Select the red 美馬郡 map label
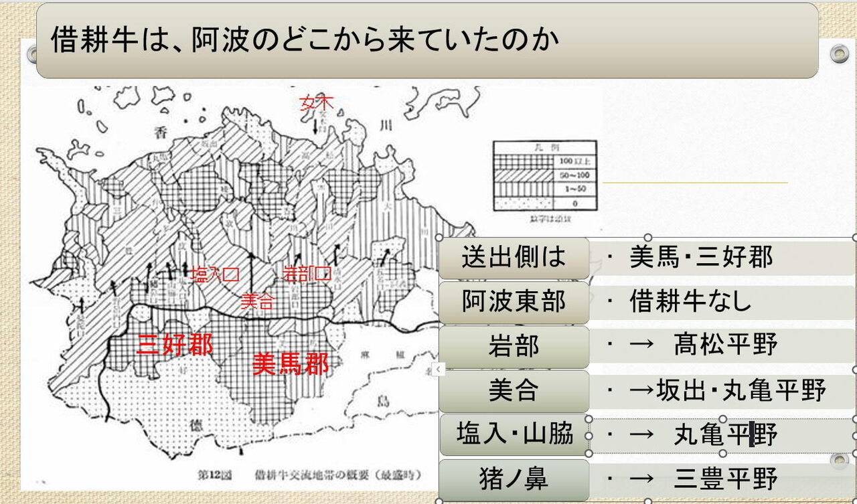 (x=291, y=364)
